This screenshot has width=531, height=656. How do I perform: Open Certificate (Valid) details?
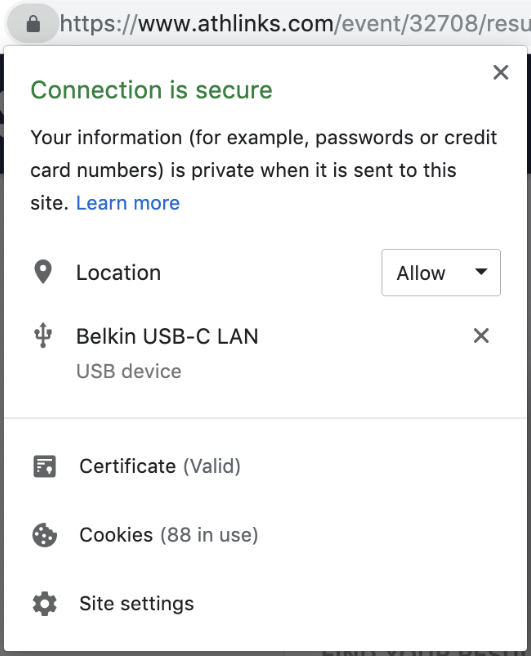tap(160, 466)
